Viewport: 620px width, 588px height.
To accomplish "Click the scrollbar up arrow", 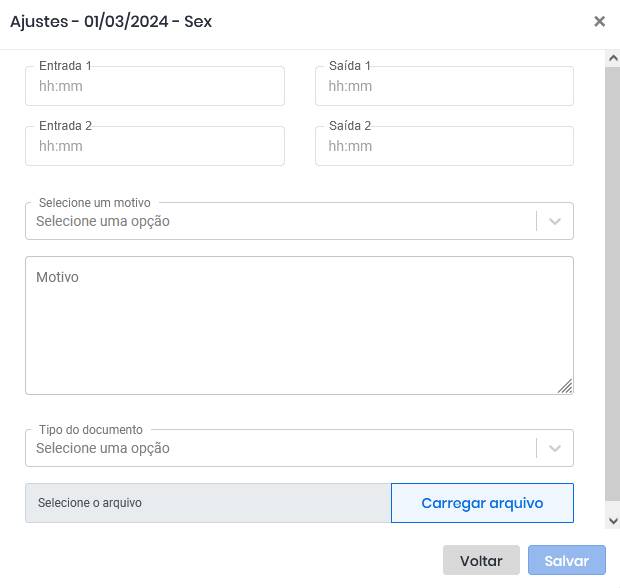I will click(x=613, y=59).
